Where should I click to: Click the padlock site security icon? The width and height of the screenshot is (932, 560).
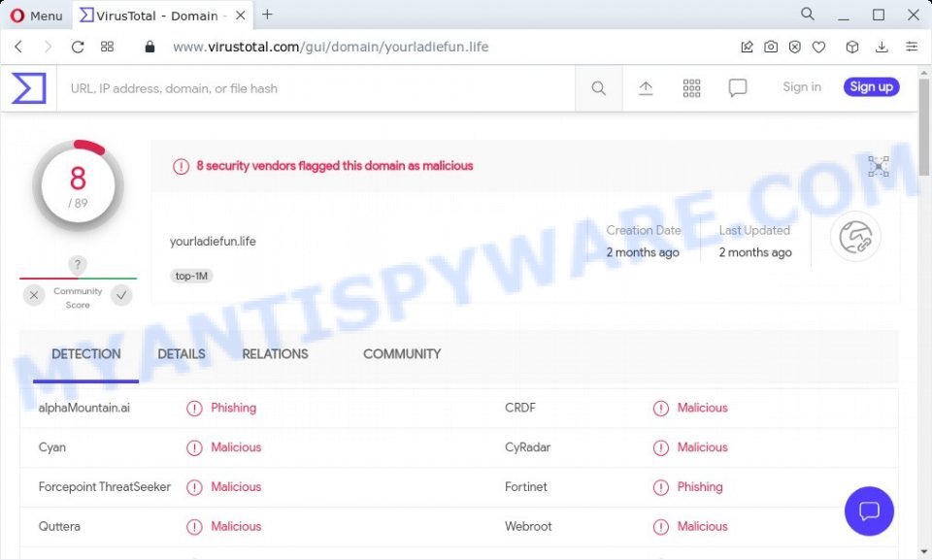pyautogui.click(x=150, y=47)
